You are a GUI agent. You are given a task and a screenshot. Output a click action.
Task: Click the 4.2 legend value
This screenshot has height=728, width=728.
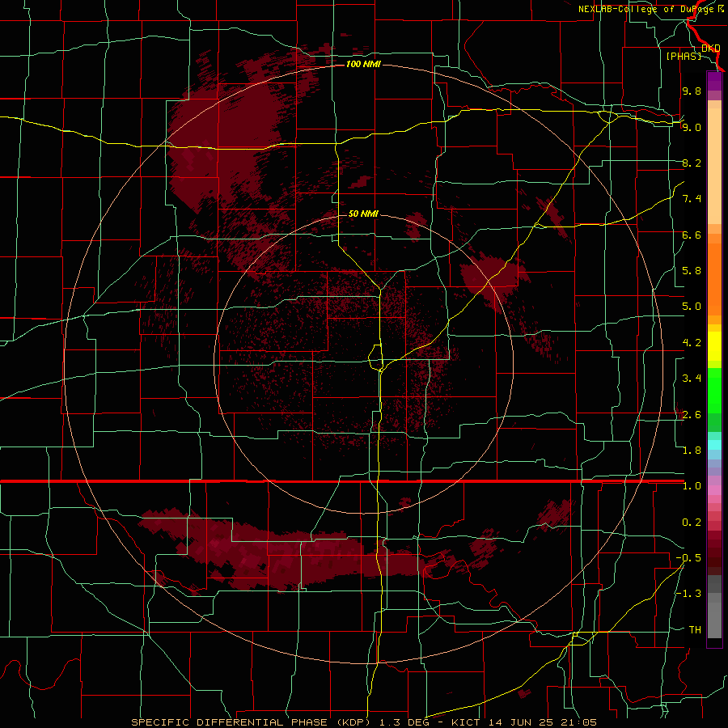tap(692, 343)
